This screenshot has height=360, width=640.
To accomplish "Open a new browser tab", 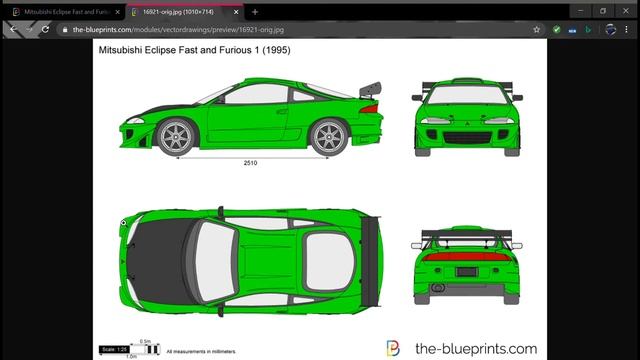I will pos(255,12).
